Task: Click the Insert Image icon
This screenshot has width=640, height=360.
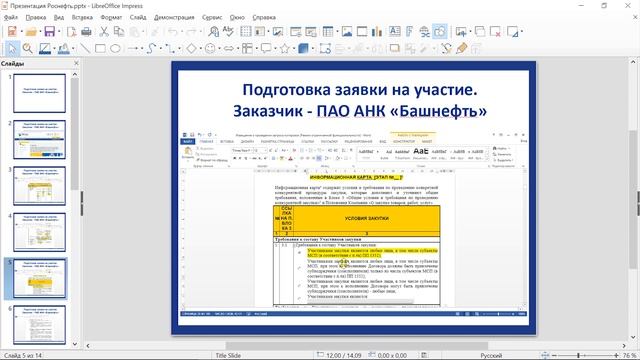Action: point(347,31)
